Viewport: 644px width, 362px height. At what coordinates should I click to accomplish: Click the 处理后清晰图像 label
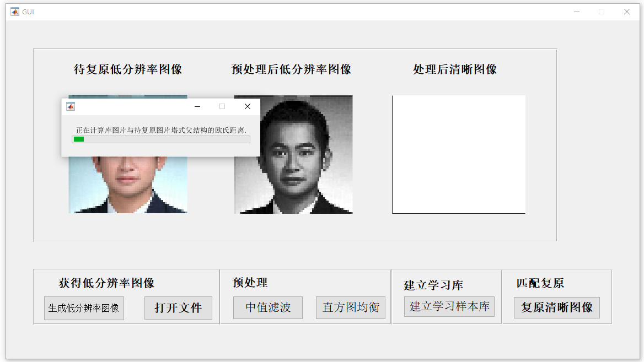pos(455,69)
